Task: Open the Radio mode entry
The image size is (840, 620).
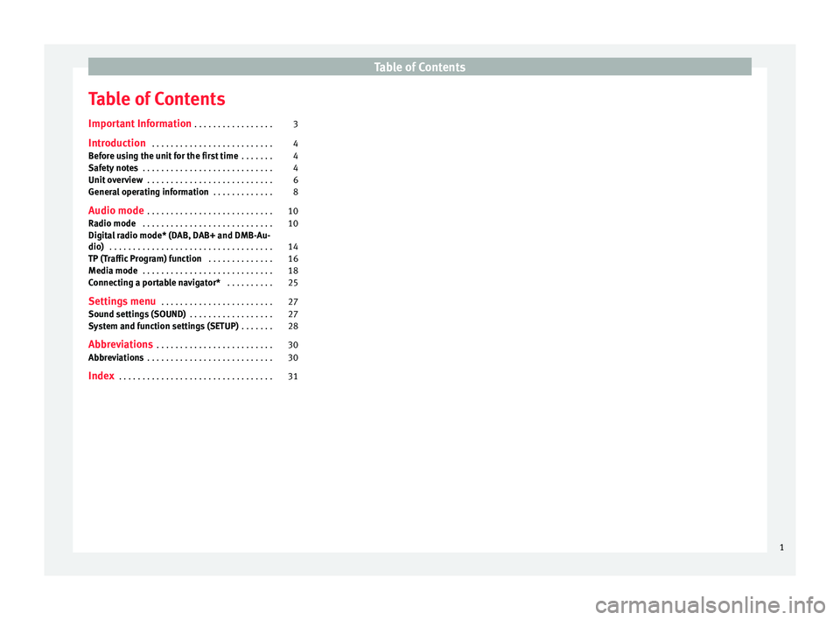Action: [112, 223]
